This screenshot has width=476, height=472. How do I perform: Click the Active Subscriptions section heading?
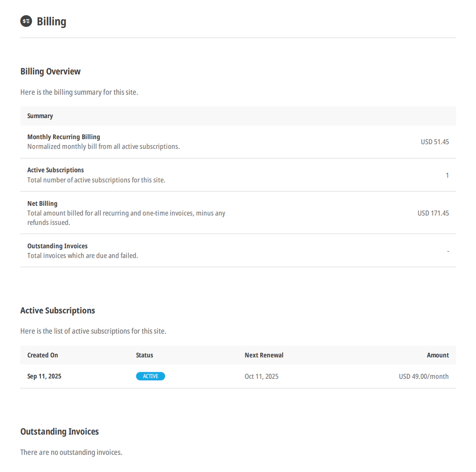pos(58,310)
